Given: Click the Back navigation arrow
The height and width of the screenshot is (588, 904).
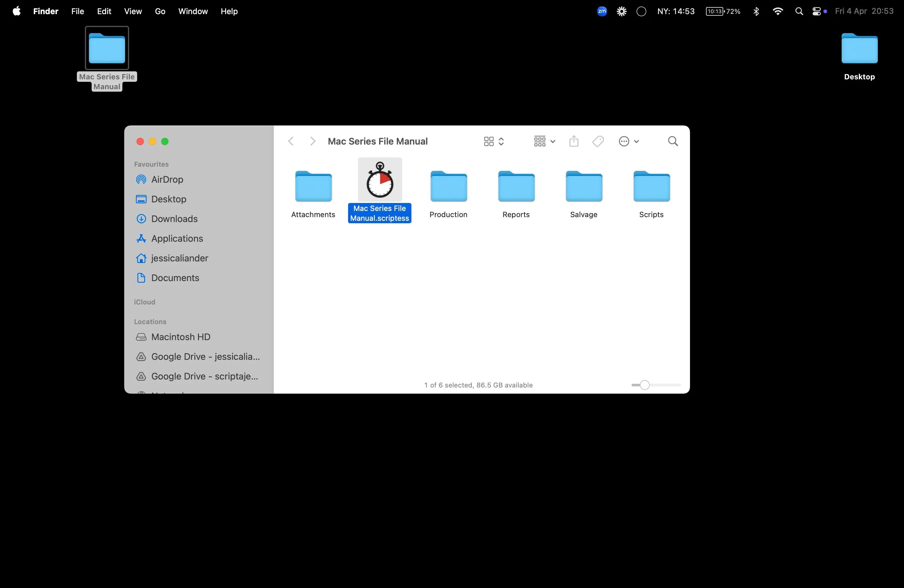Looking at the screenshot, I should pyautogui.click(x=291, y=141).
